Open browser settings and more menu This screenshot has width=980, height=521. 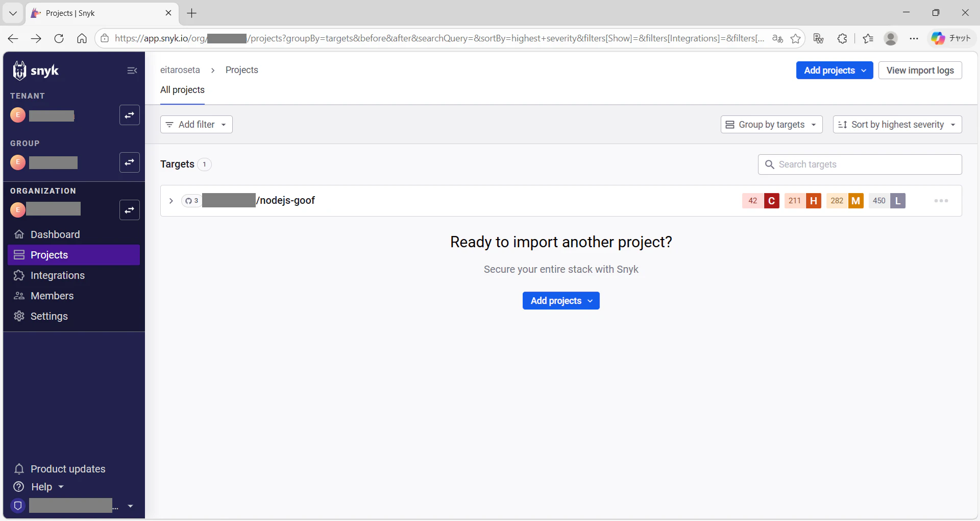(x=914, y=38)
